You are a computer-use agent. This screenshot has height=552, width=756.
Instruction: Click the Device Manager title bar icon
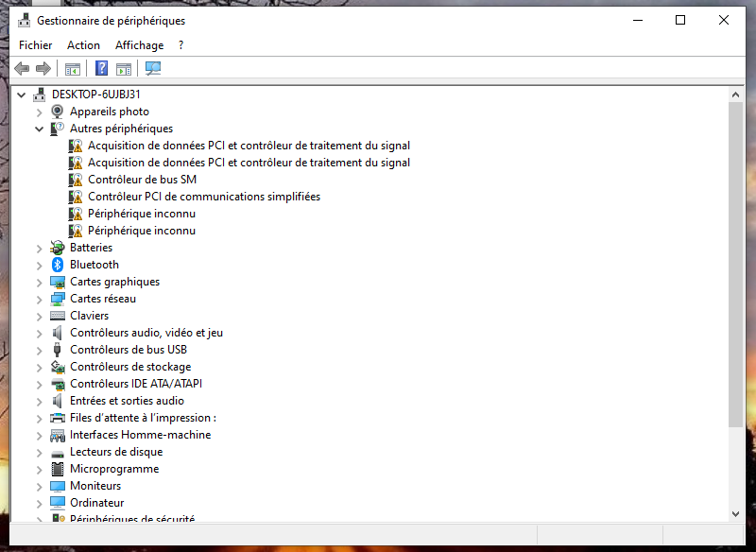pyautogui.click(x=25, y=21)
